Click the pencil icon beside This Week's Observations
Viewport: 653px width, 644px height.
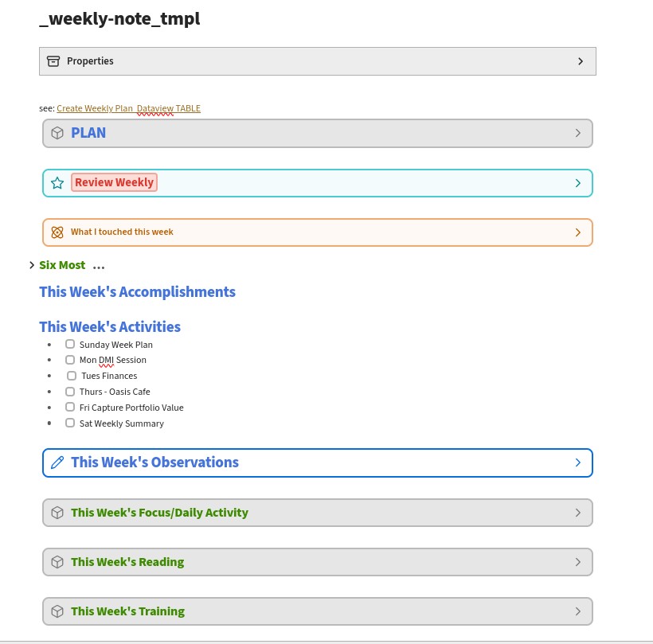pyautogui.click(x=57, y=463)
